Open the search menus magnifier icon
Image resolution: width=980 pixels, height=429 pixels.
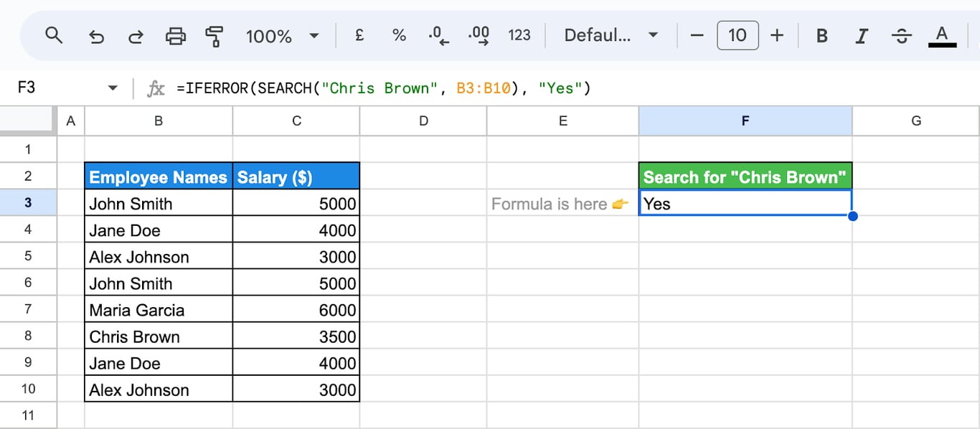pos(54,35)
